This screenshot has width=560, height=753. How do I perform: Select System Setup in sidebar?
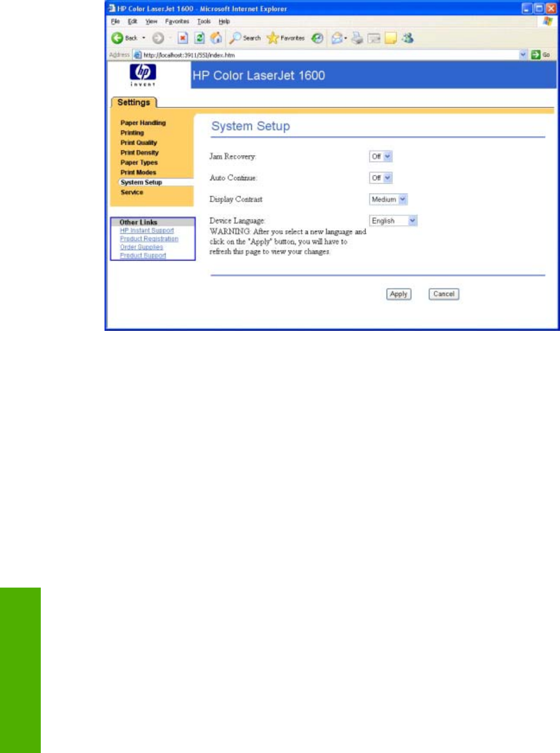(141, 182)
